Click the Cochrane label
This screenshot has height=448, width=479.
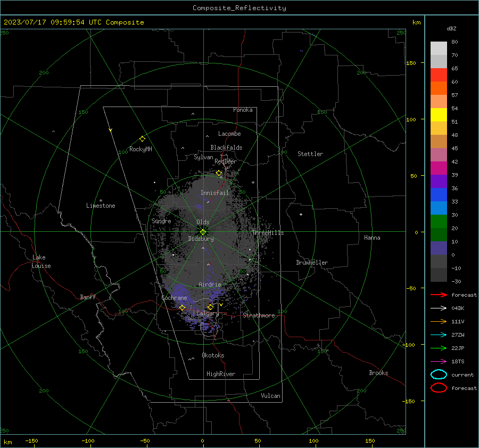pos(174,298)
